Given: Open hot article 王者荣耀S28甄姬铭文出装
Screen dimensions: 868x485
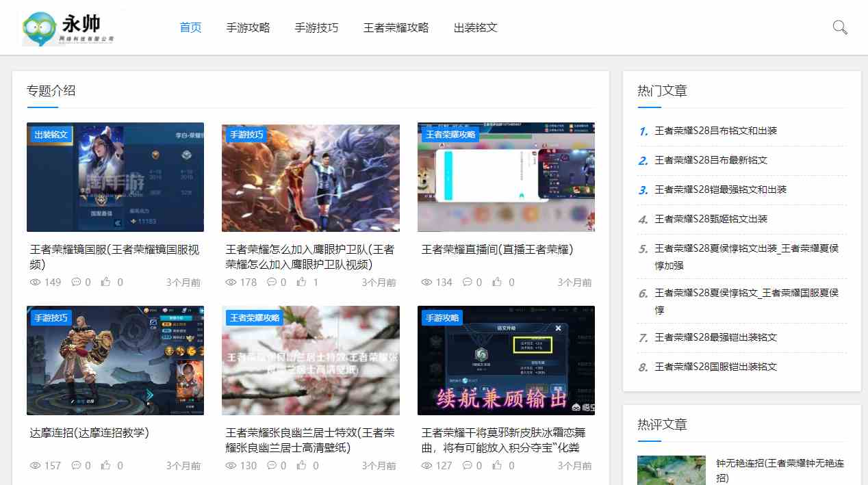Looking at the screenshot, I should point(711,219).
